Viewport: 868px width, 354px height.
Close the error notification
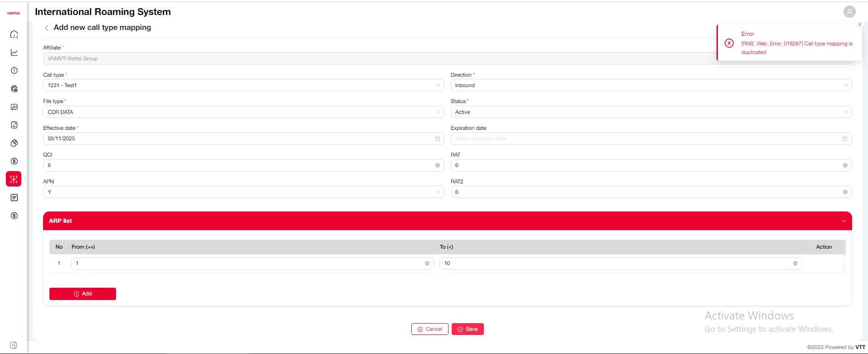click(859, 25)
